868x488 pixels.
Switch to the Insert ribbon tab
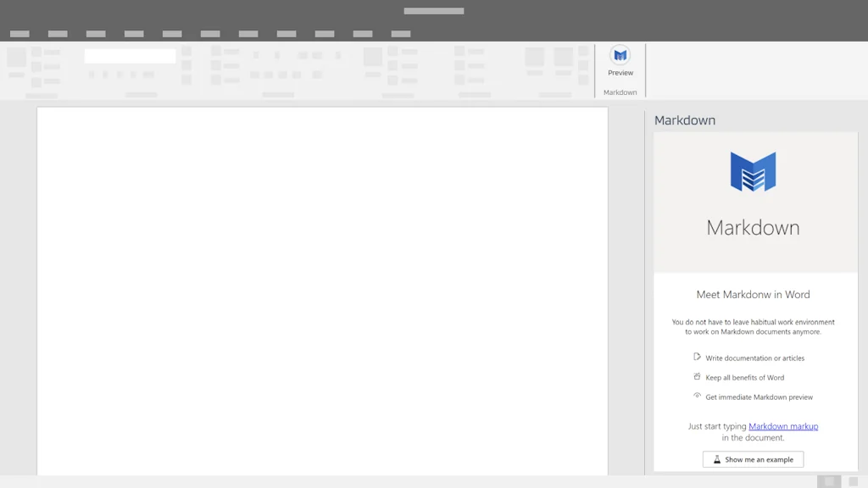95,34
